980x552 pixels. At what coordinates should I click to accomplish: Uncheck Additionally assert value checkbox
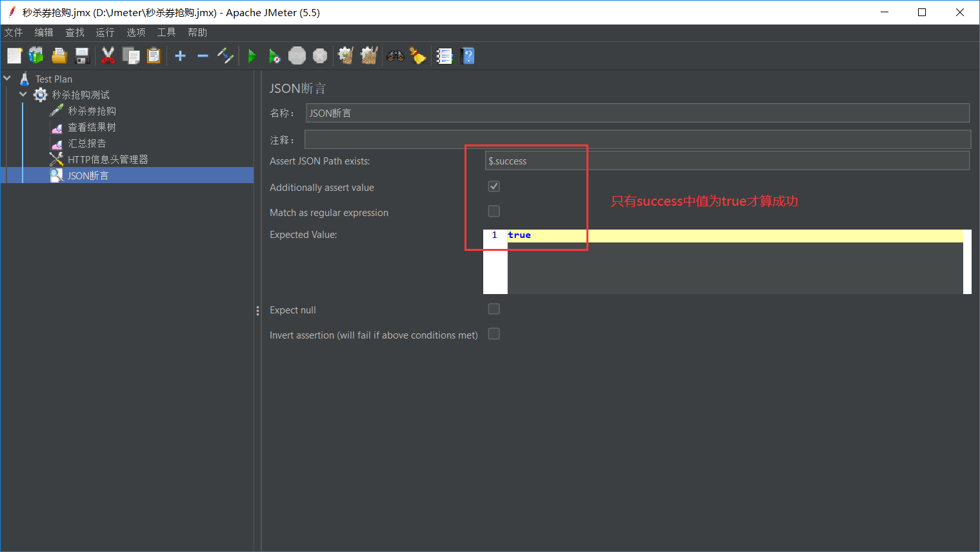pos(494,186)
